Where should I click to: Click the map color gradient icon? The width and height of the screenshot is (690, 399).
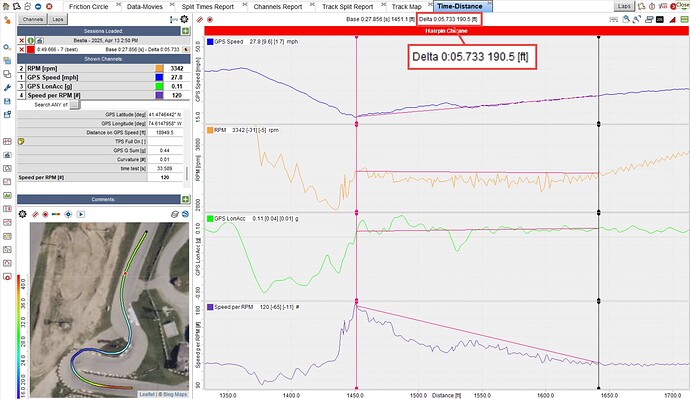pos(56,214)
